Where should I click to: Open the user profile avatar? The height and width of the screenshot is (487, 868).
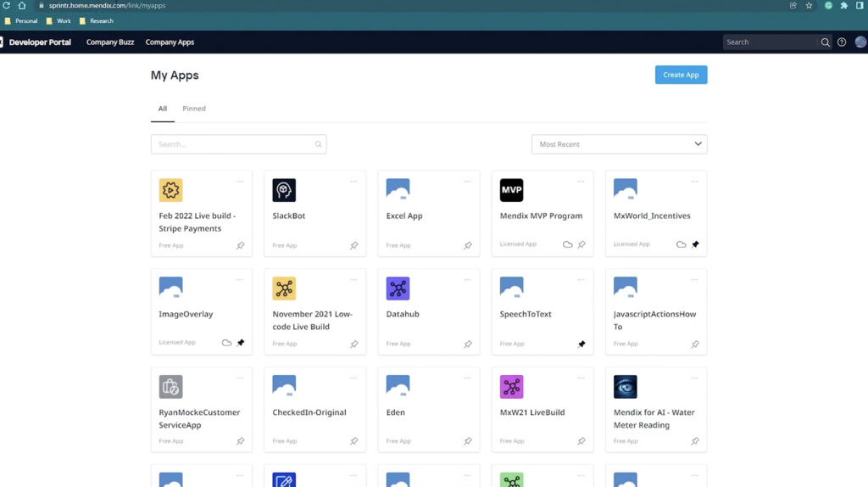coord(861,42)
